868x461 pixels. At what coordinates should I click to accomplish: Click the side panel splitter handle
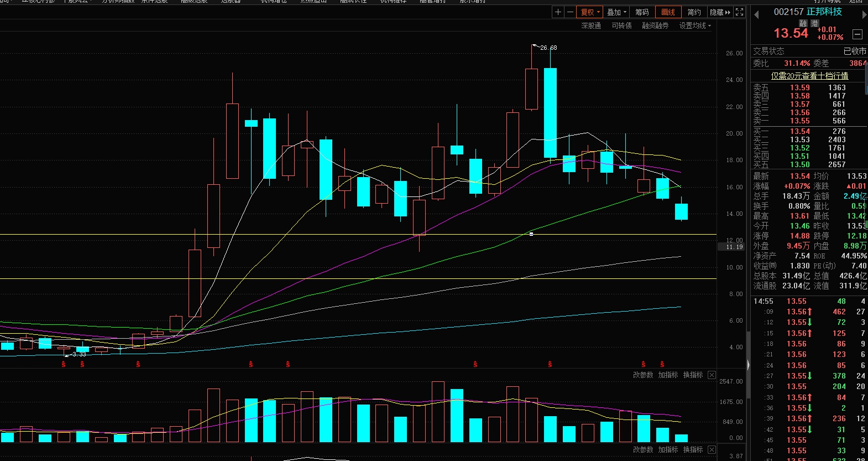(748, 365)
